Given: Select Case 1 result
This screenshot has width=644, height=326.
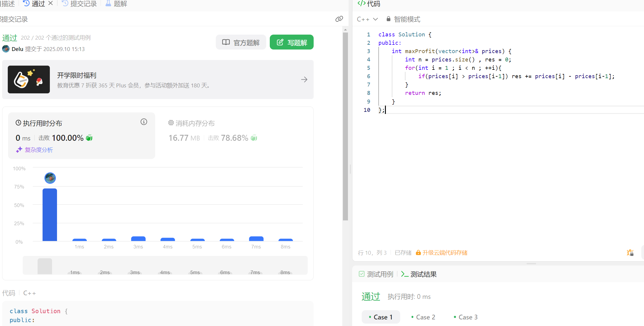Looking at the screenshot, I should [381, 317].
